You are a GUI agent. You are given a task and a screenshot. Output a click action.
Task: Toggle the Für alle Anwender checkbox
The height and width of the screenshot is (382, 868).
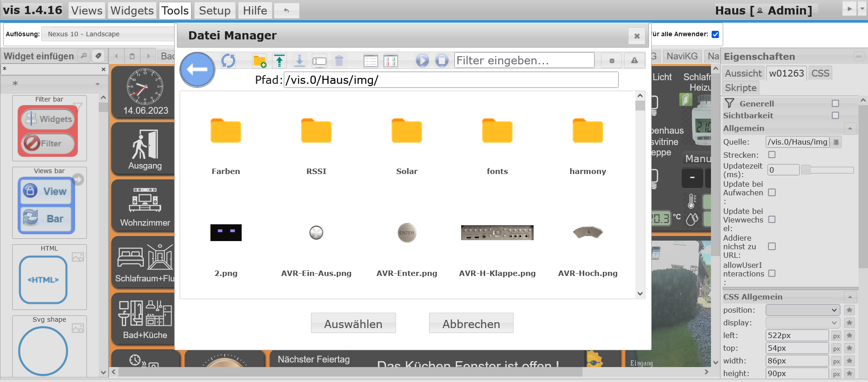pyautogui.click(x=715, y=34)
